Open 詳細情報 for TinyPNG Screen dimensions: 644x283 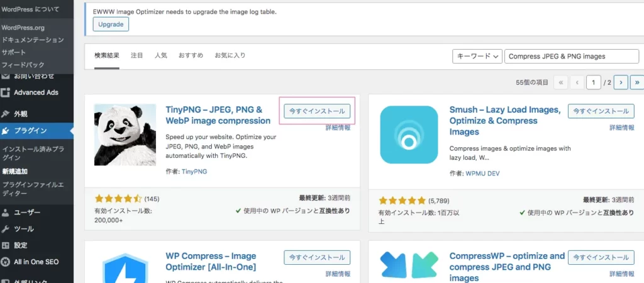pyautogui.click(x=338, y=128)
